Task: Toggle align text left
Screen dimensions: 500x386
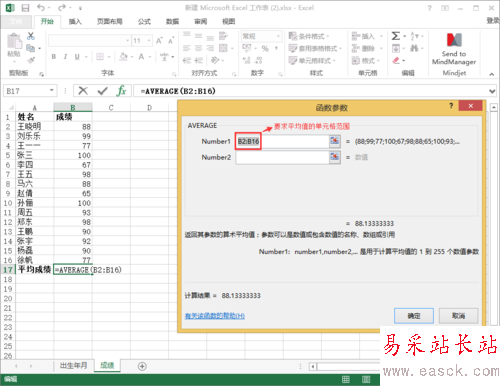Action: coord(187,48)
